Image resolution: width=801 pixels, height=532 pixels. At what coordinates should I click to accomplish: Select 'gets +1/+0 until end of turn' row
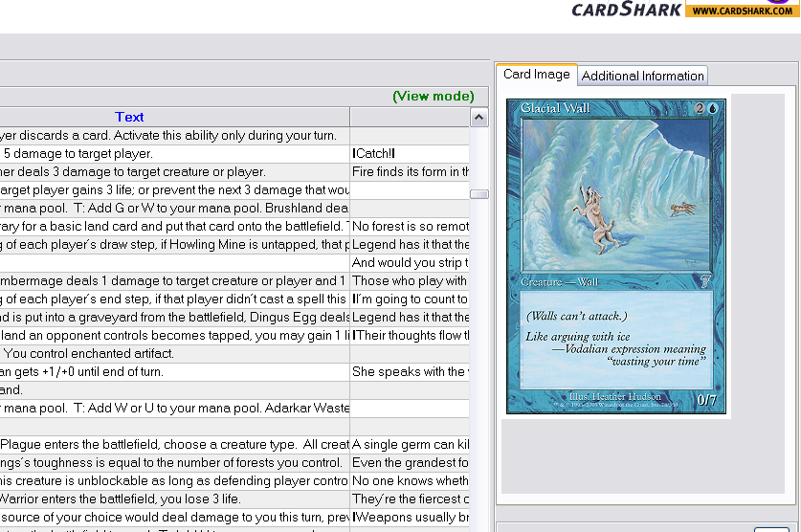point(175,371)
